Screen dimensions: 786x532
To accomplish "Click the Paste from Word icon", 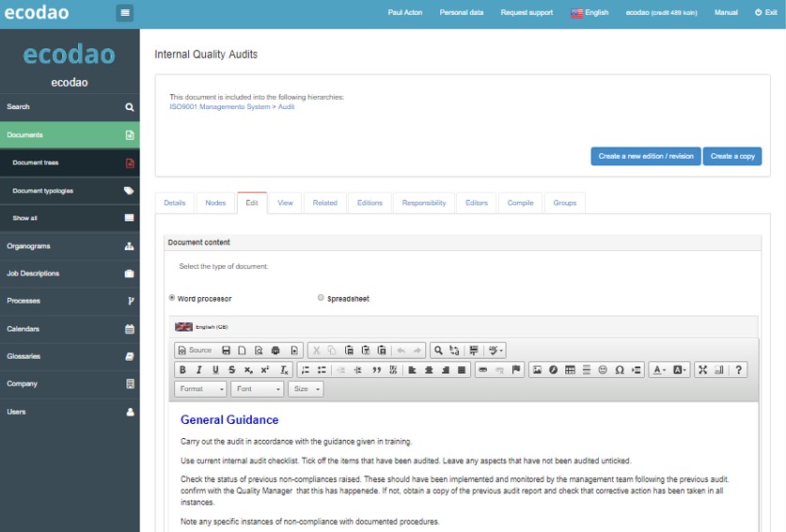I will (x=382, y=351).
